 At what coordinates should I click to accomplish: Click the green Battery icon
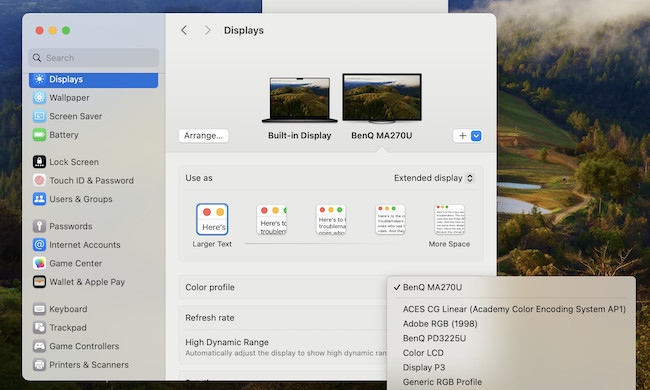(39, 135)
